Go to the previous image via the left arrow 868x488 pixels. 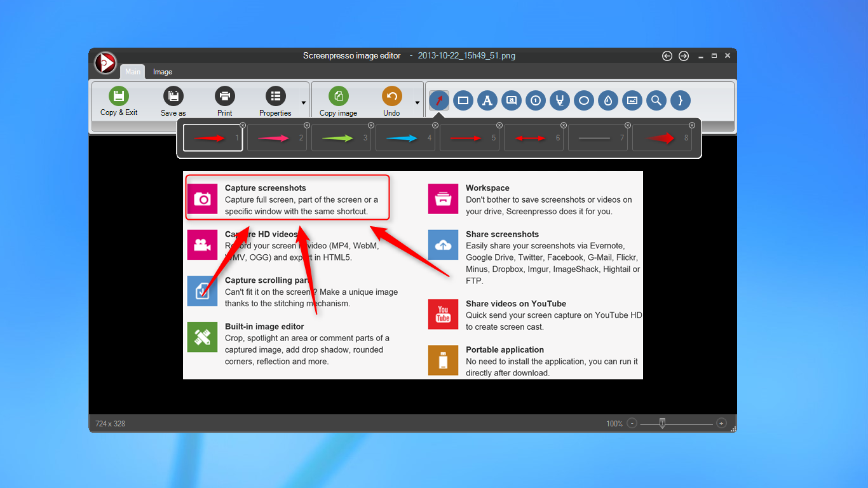coord(667,56)
